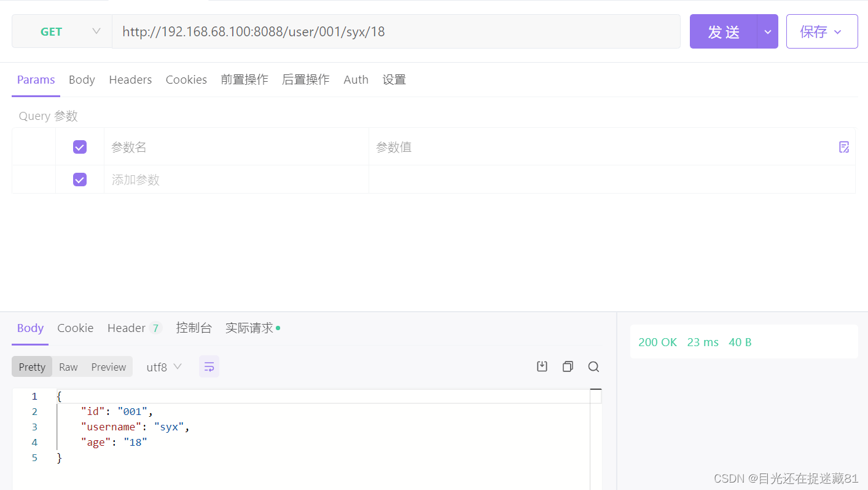The image size is (868, 490).
Task: Click the 发送 send button
Action: tap(724, 31)
